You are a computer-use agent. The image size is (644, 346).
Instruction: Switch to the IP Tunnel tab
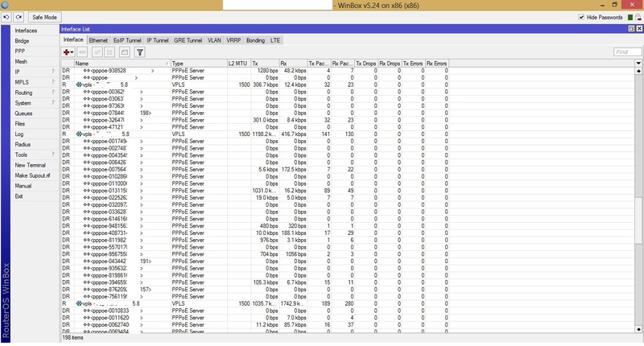[158, 40]
